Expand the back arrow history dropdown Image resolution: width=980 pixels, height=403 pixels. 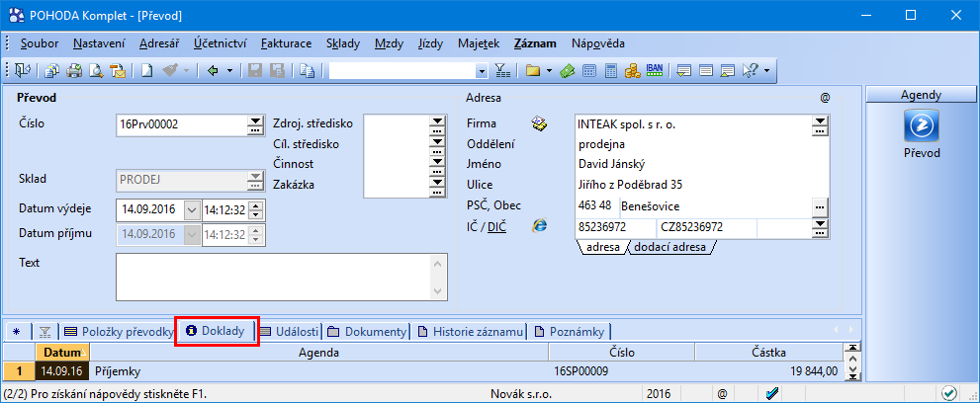pos(229,70)
